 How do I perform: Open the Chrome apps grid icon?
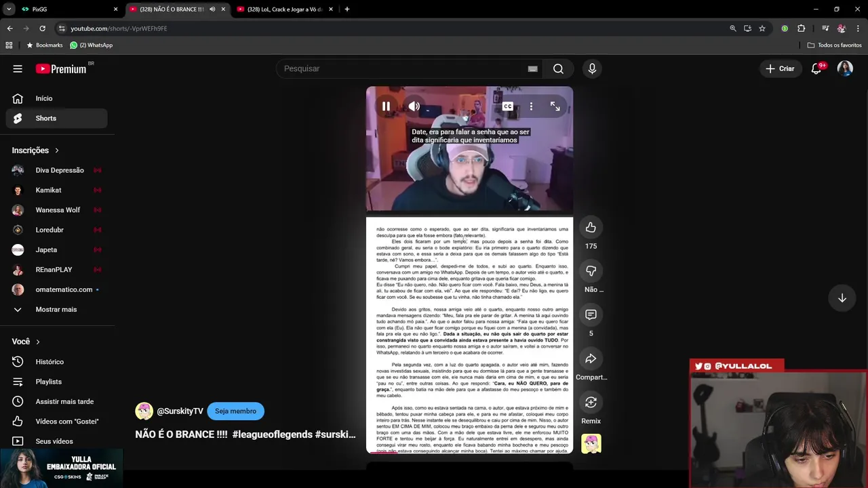(9, 45)
